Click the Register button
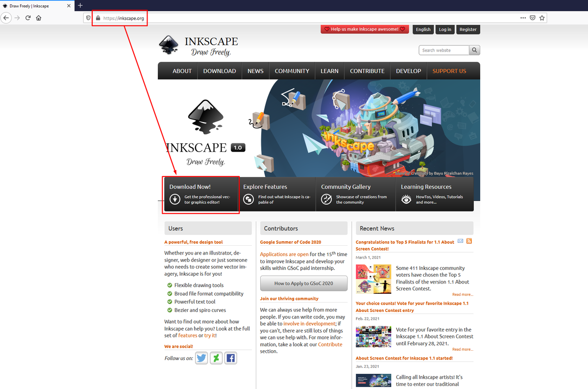The height and width of the screenshot is (389, 588). (x=468, y=29)
